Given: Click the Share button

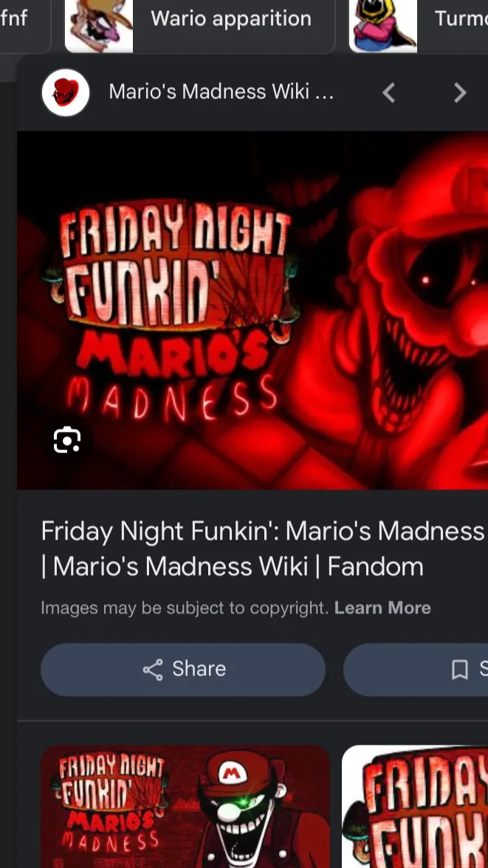Looking at the screenshot, I should pyautogui.click(x=183, y=669).
